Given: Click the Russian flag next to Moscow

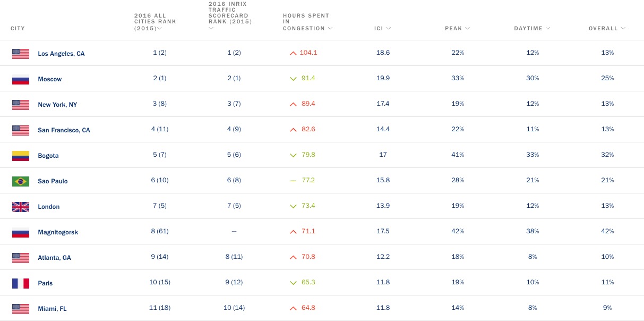Looking at the screenshot, I should [21, 79].
